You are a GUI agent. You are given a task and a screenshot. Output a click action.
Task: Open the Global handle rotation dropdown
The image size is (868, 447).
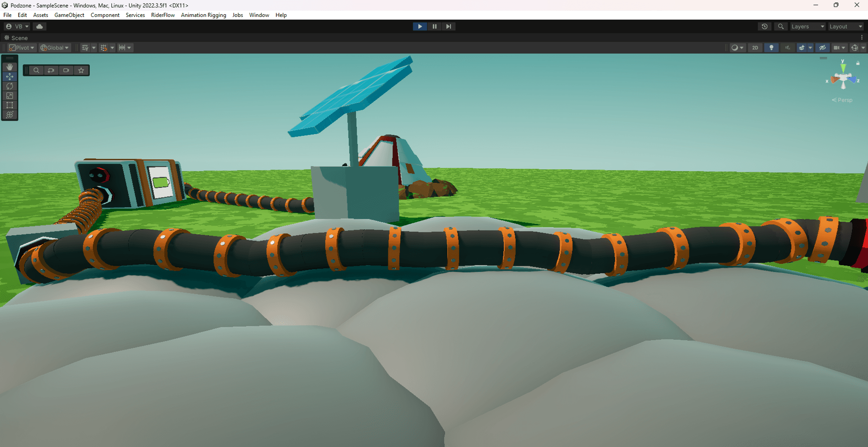(x=55, y=48)
